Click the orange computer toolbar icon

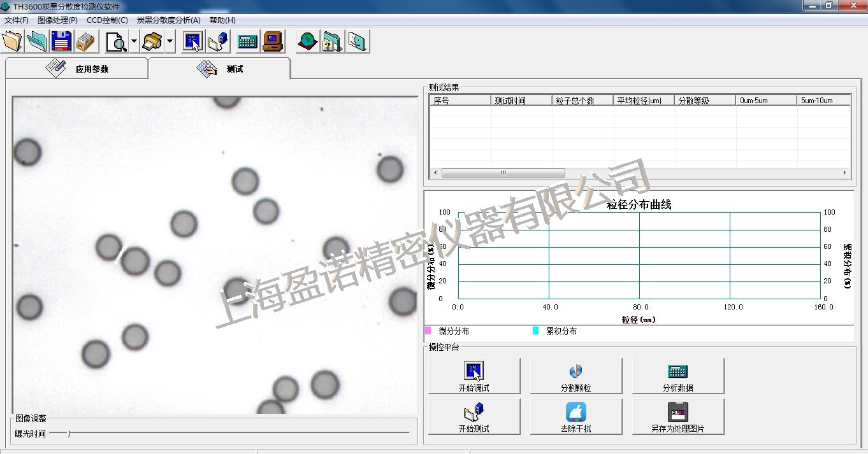click(273, 42)
